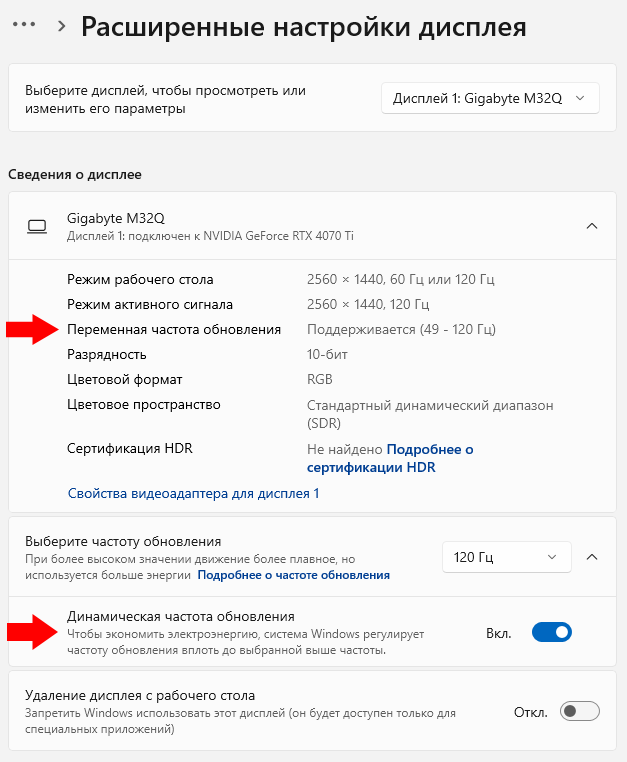Open the Дисплей 1: Gigabyte M32Q dropdown
Viewport: 627px width, 762px height.
click(x=490, y=98)
